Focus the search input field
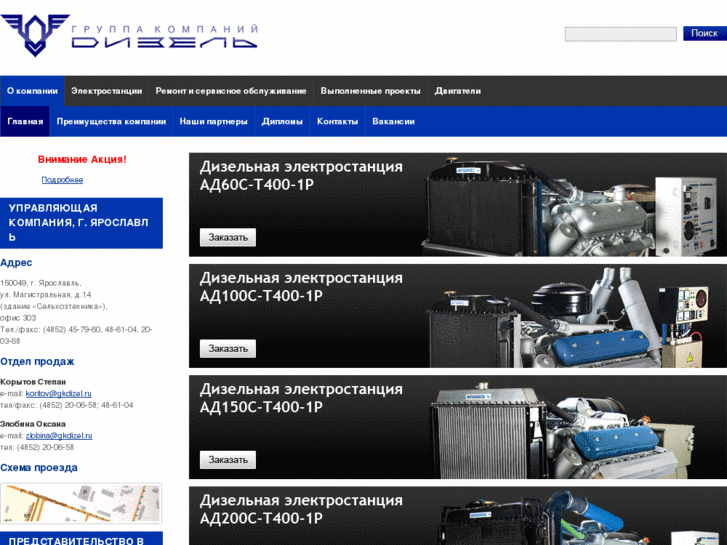Image resolution: width=727 pixels, height=545 pixels. [x=620, y=34]
